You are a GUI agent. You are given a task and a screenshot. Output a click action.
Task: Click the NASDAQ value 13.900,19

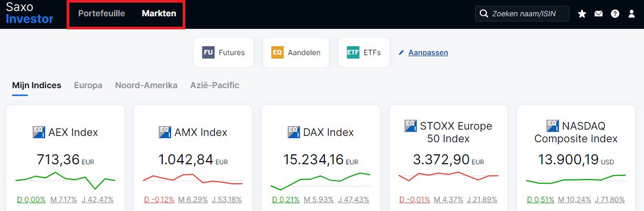pos(568,160)
